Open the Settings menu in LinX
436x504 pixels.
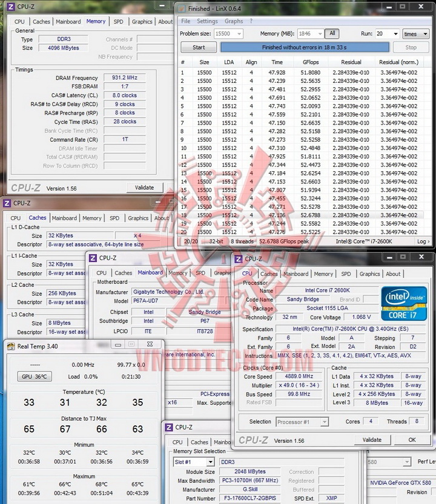click(207, 21)
